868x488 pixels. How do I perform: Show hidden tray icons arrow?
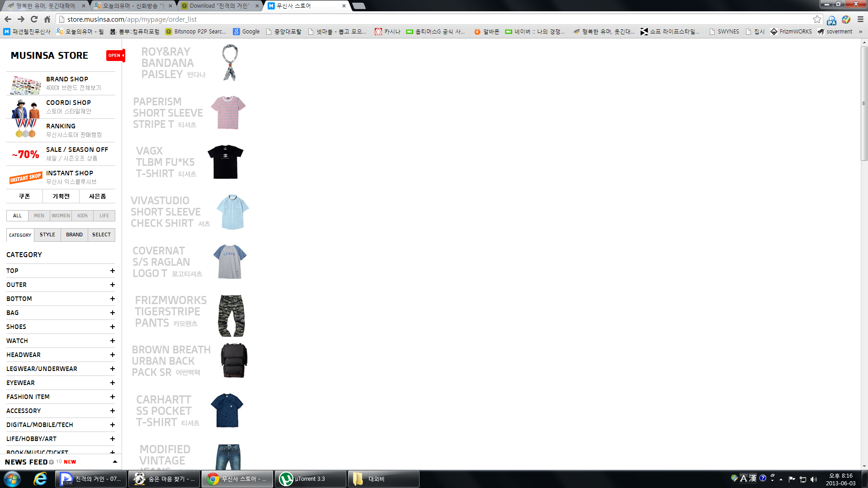pos(781,479)
